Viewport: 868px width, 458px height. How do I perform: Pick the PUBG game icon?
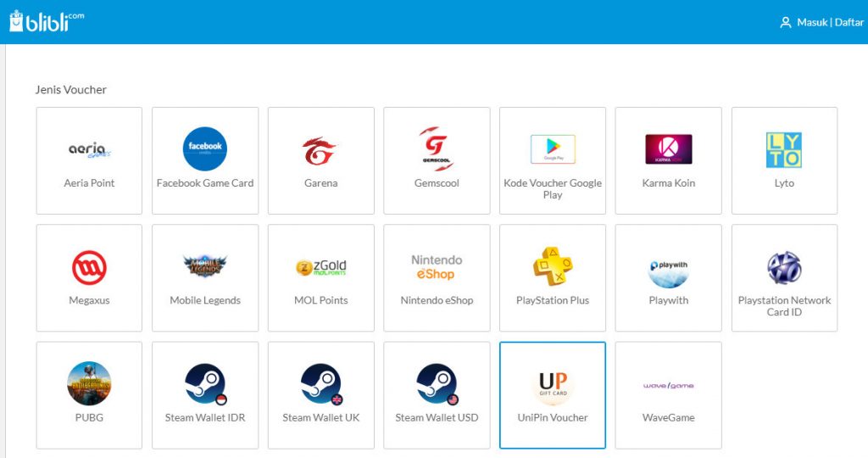pyautogui.click(x=89, y=384)
